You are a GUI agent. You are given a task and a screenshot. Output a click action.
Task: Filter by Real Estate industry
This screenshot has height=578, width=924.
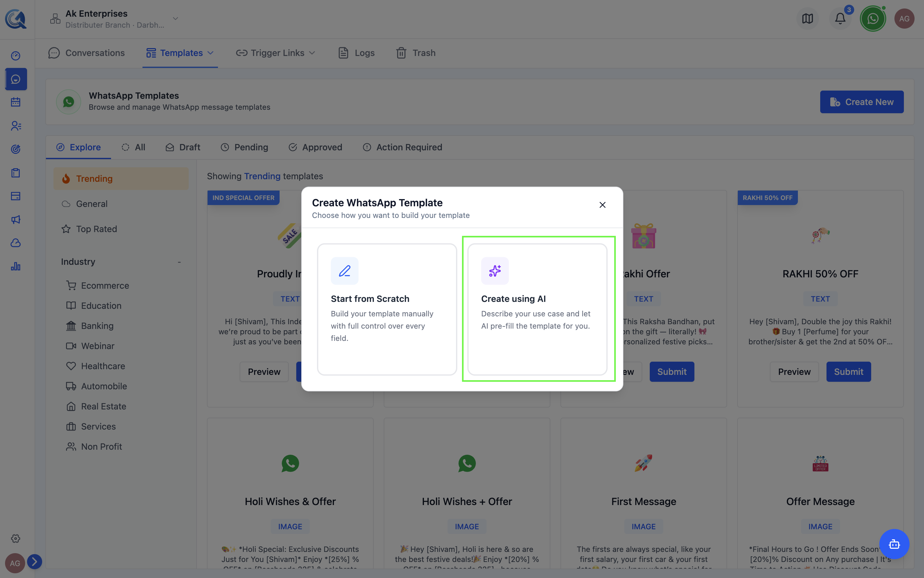[96, 406]
